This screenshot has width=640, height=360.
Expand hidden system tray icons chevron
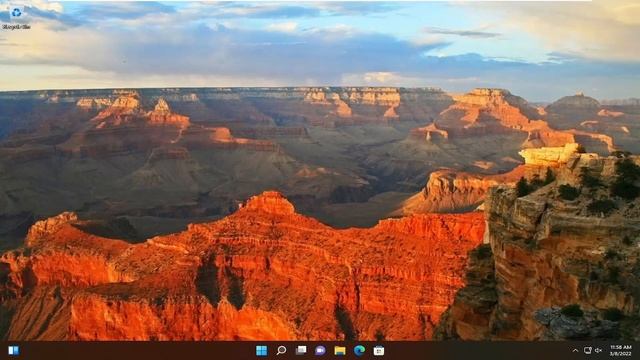[x=575, y=350]
